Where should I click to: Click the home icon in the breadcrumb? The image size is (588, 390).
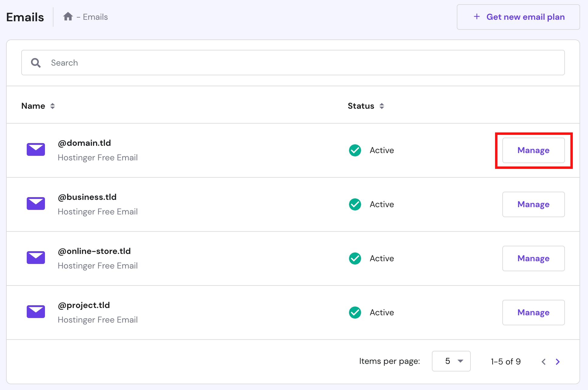point(68,16)
